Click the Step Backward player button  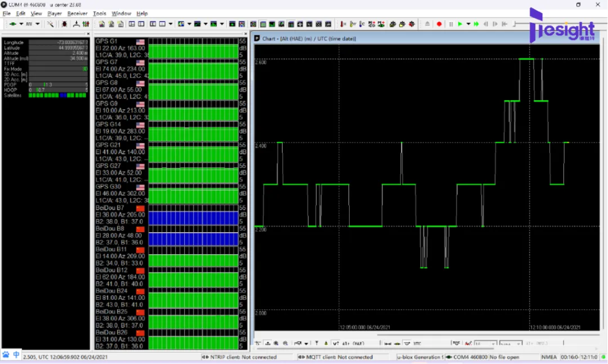click(486, 24)
